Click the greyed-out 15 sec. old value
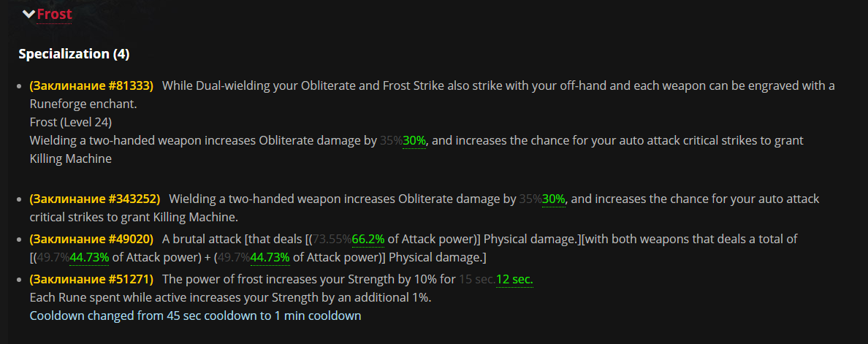The image size is (868, 344). (x=477, y=280)
